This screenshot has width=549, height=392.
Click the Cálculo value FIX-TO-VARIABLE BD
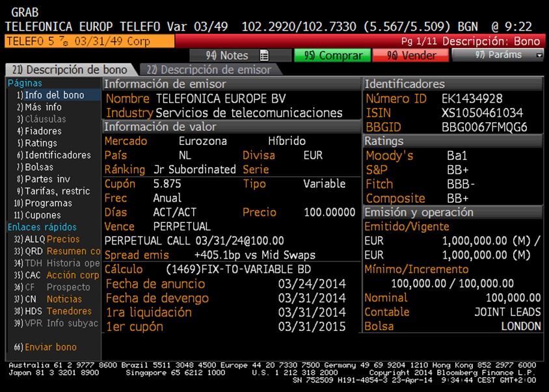[238, 269]
